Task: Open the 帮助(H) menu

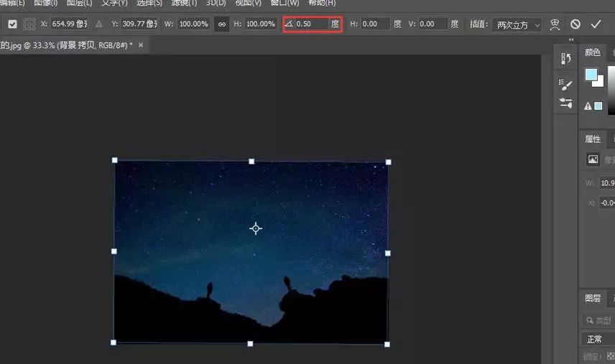Action: (322, 3)
